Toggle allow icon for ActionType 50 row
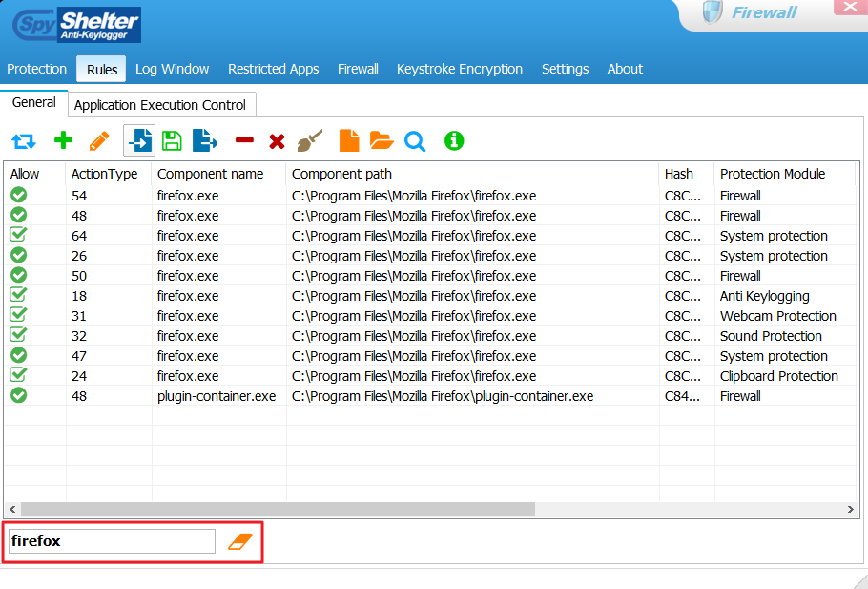Image resolution: width=868 pixels, height=589 pixels. point(19,275)
